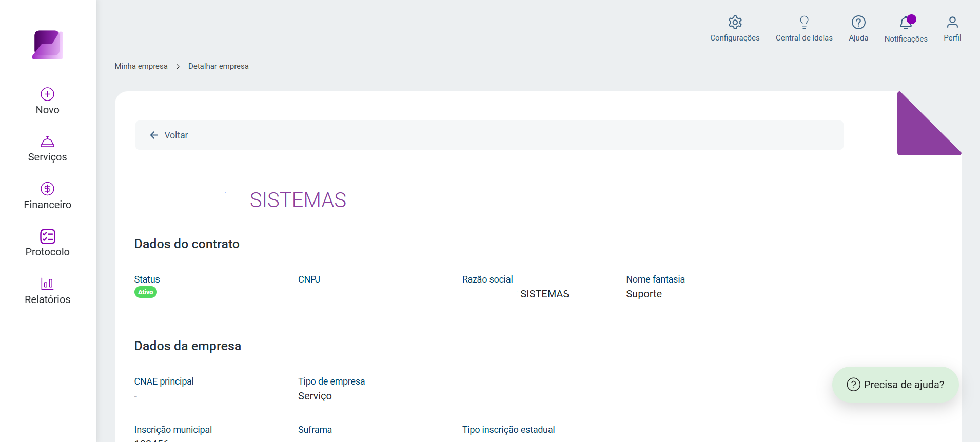Click Dados da empresa heading
Screen dimensions: 980x442
click(x=188, y=346)
